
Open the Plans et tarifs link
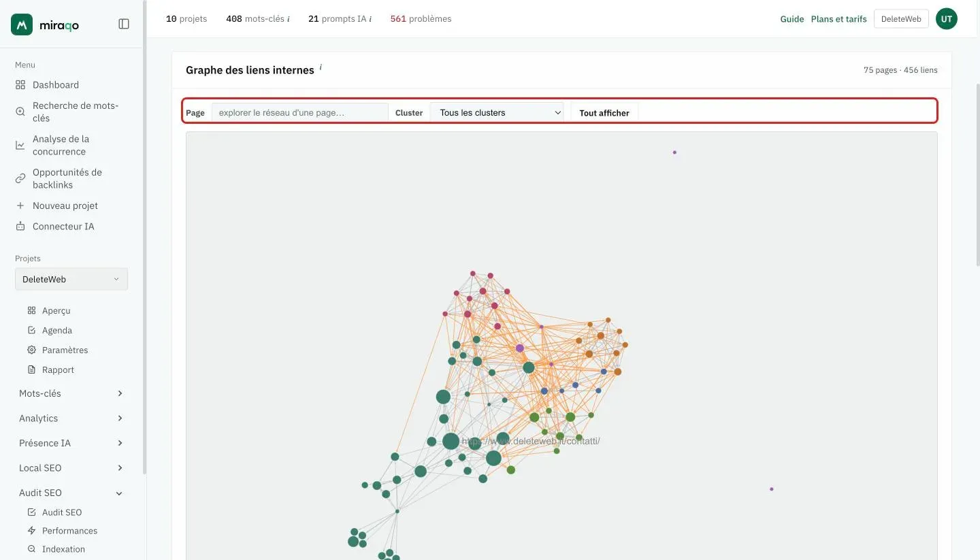pos(839,19)
